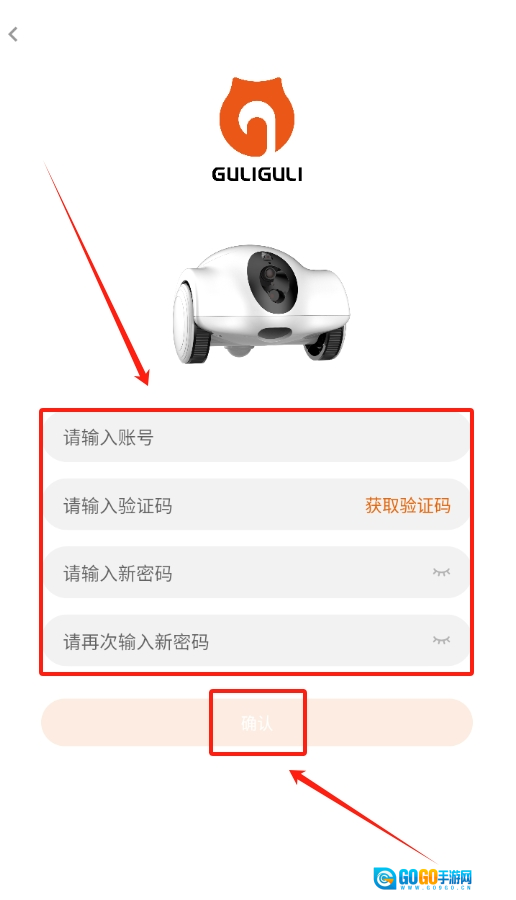The width and height of the screenshot is (516, 900).
Task: Go back using the left chevron arrow
Action: pos(13,35)
